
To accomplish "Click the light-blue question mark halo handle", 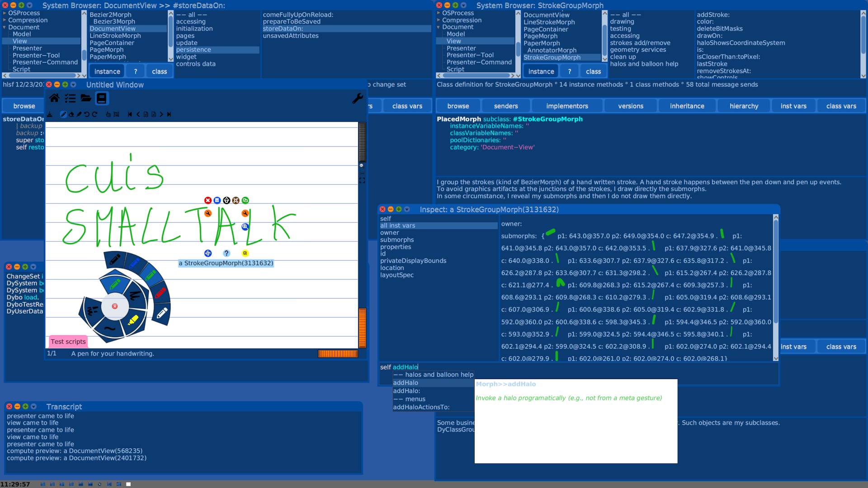I will (226, 253).
